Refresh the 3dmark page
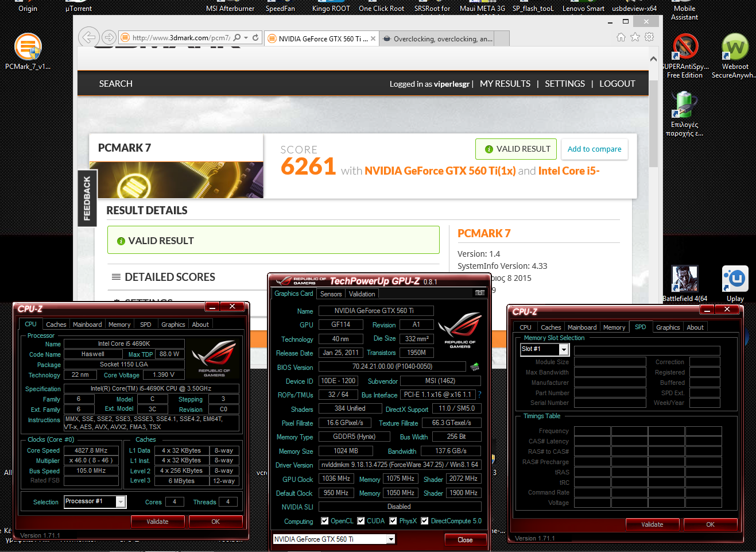 (255, 38)
